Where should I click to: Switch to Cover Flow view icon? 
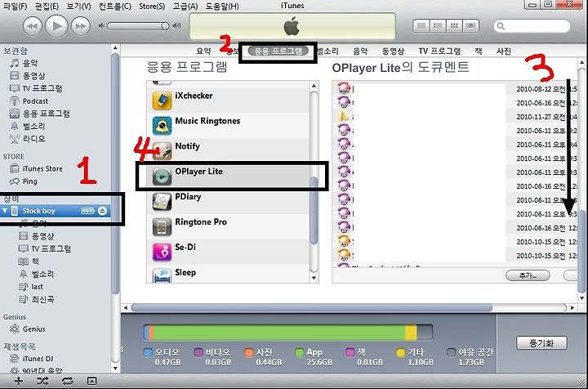pyautogui.click(x=470, y=25)
